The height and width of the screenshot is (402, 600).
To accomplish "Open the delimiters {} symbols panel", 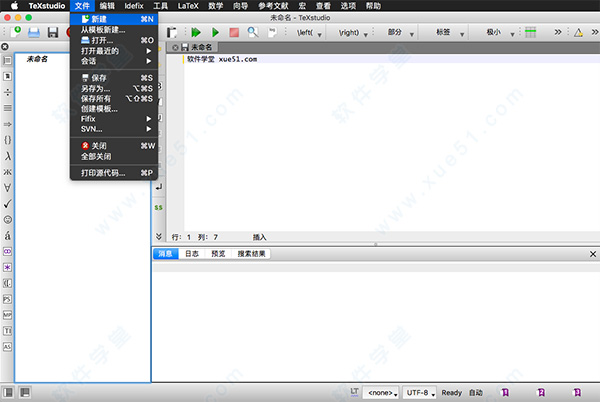I will click(7, 140).
